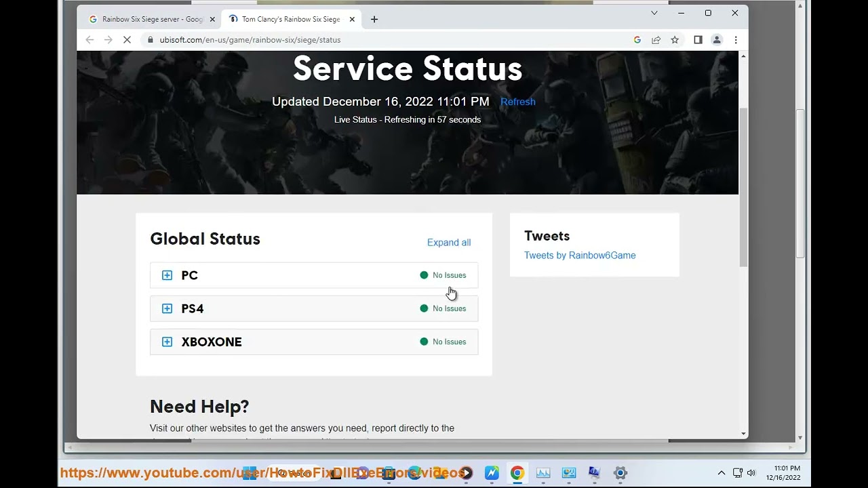Screen dimensions: 868x488
Task: Click the Live Status refreshing countdown text
Action: click(408, 120)
